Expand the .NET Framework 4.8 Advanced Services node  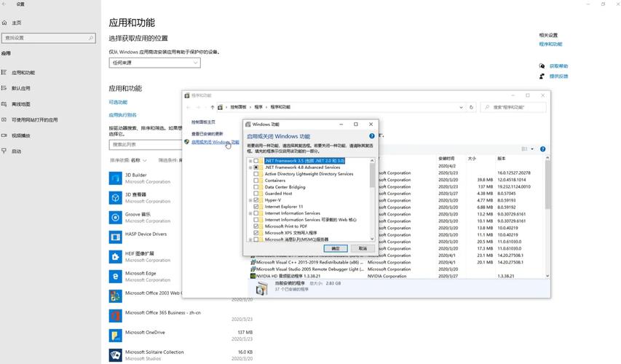(250, 167)
